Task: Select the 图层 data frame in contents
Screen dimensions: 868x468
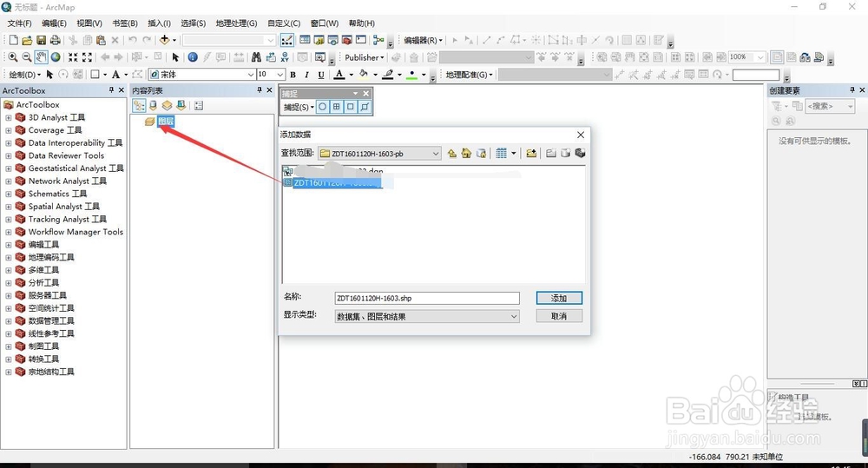Action: [x=166, y=122]
